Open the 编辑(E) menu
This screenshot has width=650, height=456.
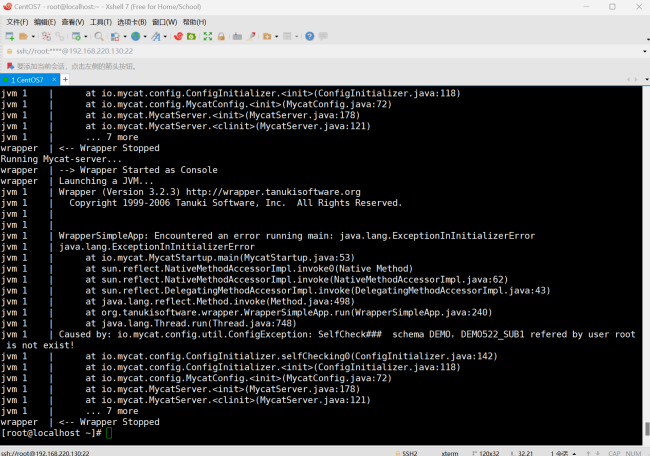coord(45,22)
